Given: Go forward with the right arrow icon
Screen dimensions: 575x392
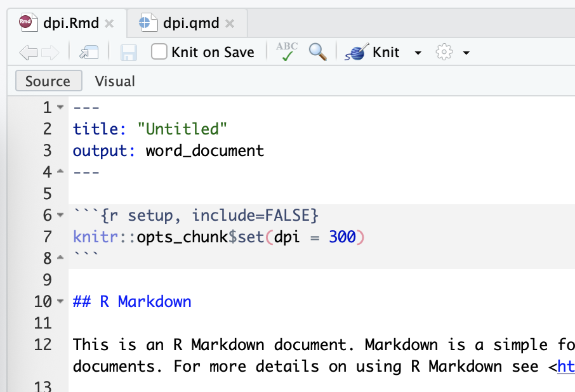Looking at the screenshot, I should 50,53.
